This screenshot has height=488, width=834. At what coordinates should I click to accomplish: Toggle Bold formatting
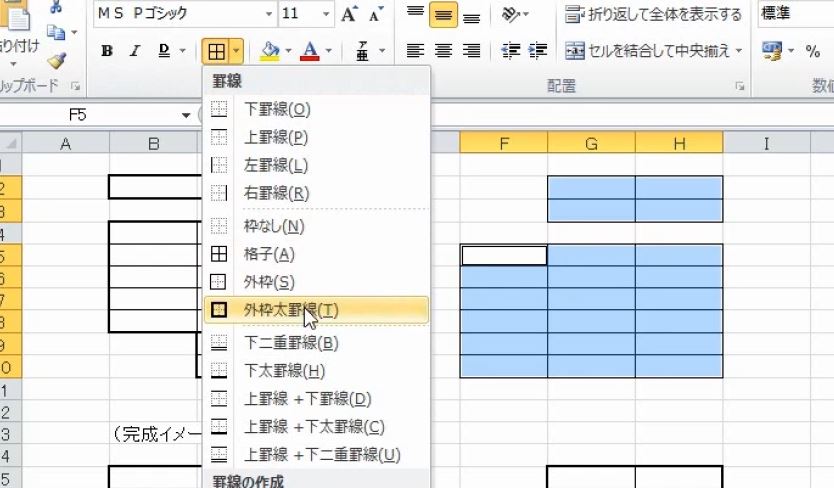[x=107, y=51]
